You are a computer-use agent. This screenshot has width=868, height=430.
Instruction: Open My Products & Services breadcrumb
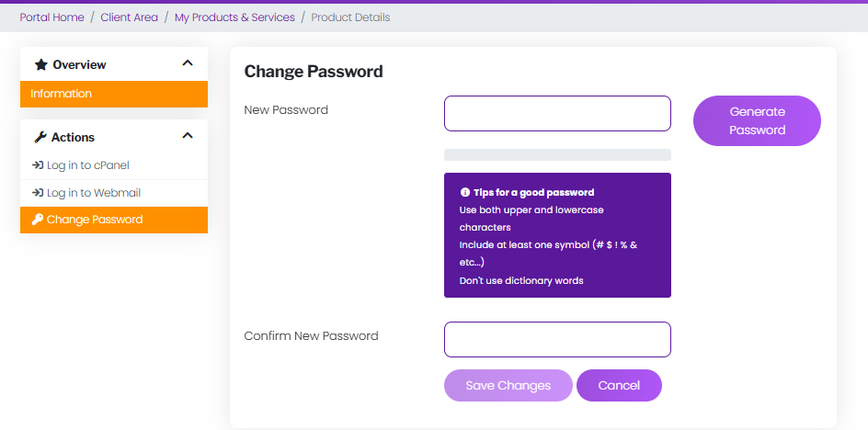coord(234,17)
